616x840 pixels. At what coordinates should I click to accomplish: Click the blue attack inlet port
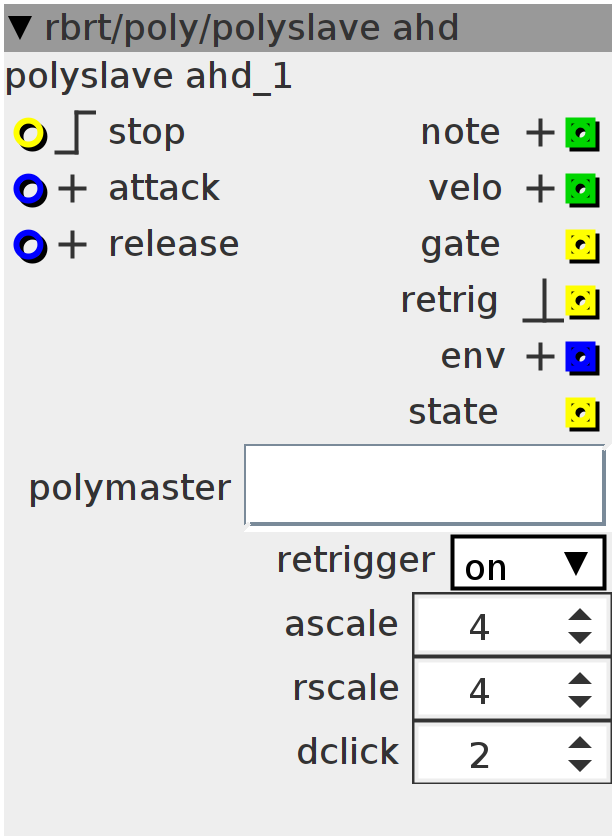click(30, 190)
